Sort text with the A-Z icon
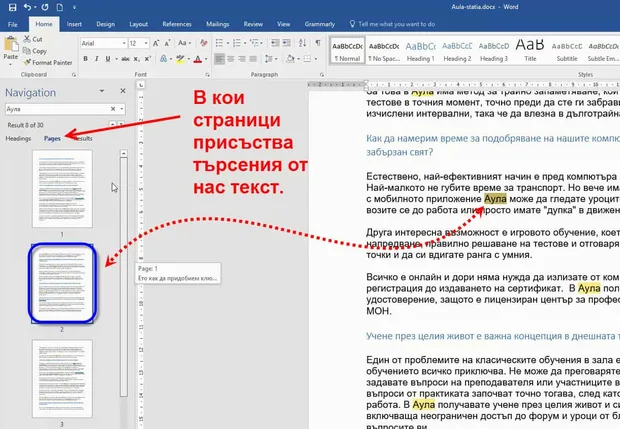Image resolution: width=620 pixels, height=429 pixels. (x=302, y=43)
